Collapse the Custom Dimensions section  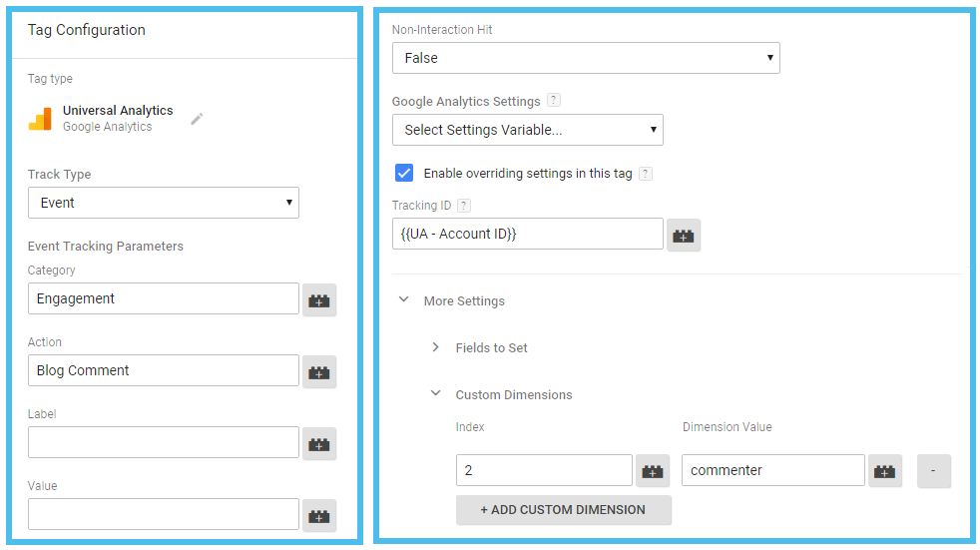point(436,394)
